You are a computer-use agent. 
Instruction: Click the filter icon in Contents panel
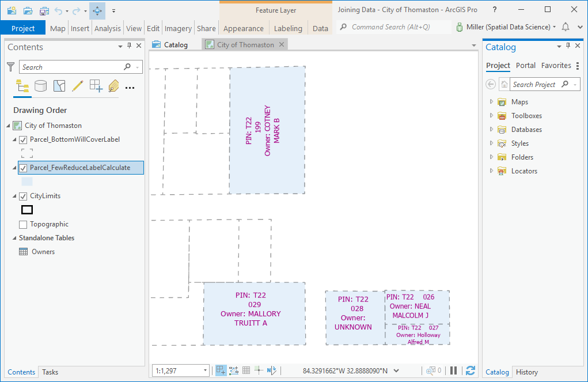(x=10, y=66)
